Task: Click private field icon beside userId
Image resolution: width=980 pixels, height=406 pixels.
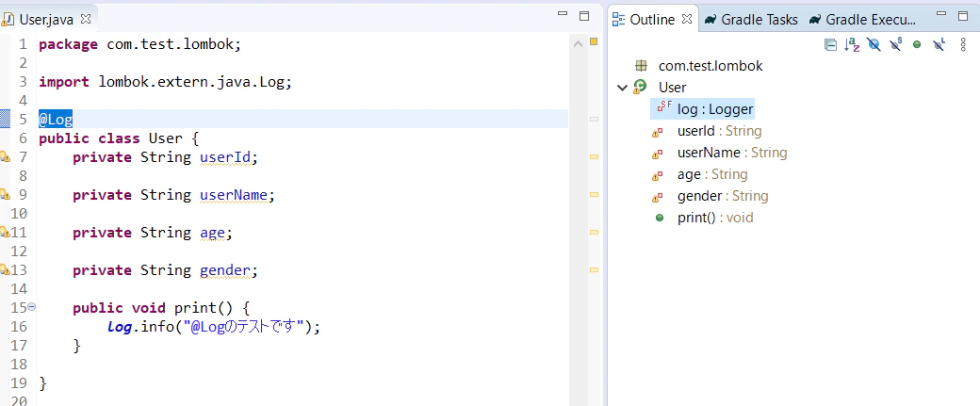Action: [658, 132]
